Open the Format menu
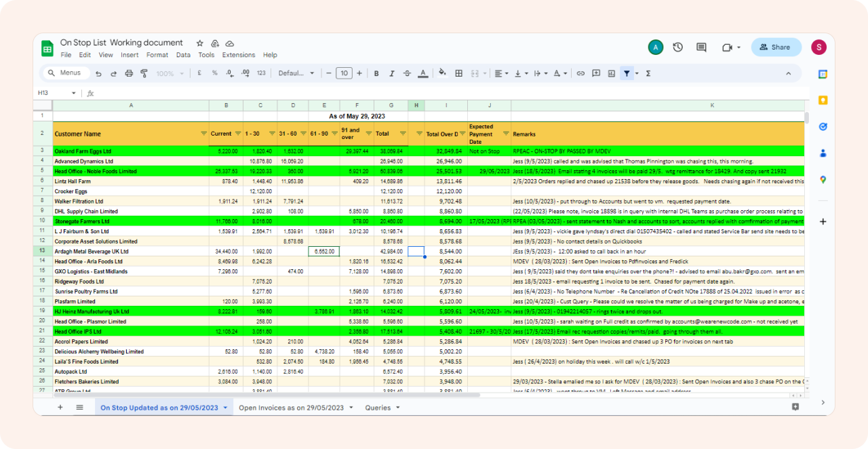Screen dimensions: 868x449 click(x=157, y=55)
